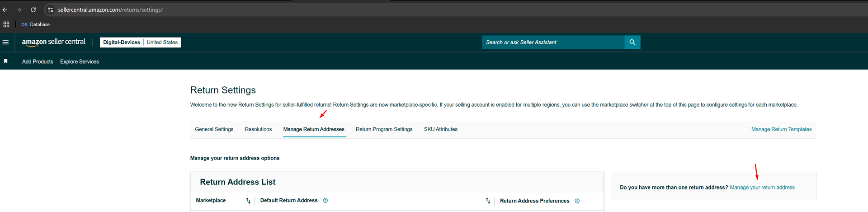This screenshot has height=212, width=868.
Task: Sort the list by Marketplace column
Action: [248, 201]
